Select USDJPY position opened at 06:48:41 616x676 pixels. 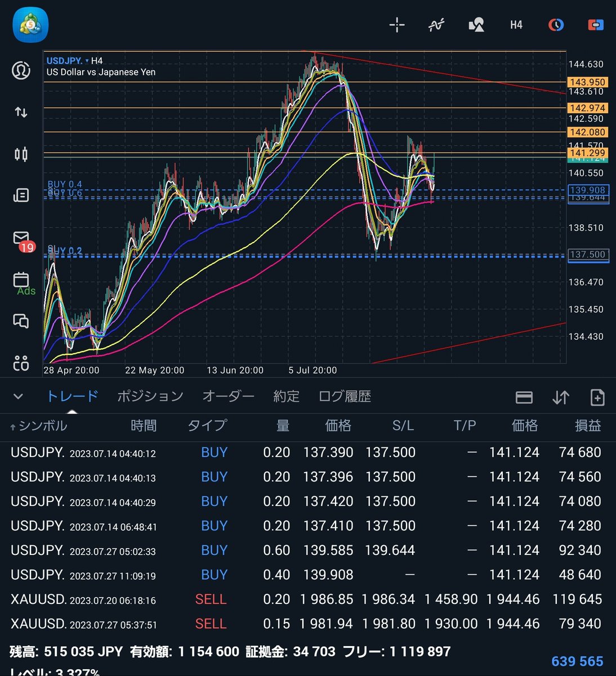point(308,526)
